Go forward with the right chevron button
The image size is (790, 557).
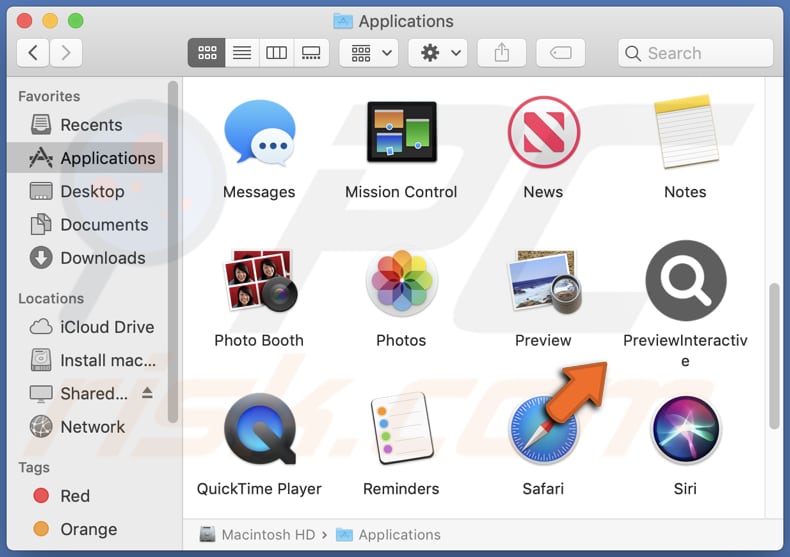click(65, 52)
